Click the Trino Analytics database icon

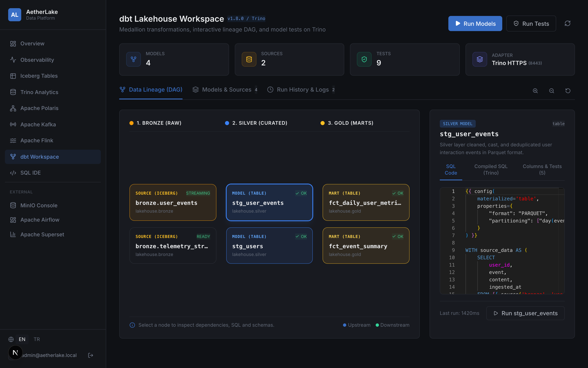click(x=13, y=92)
